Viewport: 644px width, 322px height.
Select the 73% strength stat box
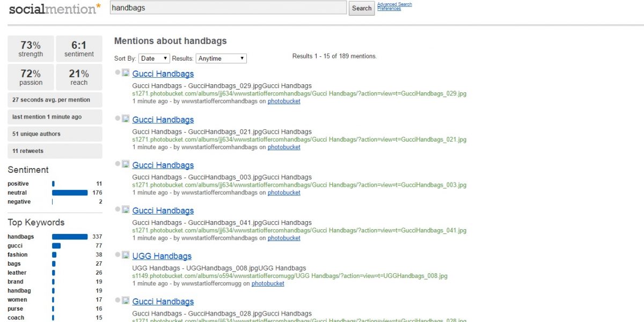click(31, 49)
